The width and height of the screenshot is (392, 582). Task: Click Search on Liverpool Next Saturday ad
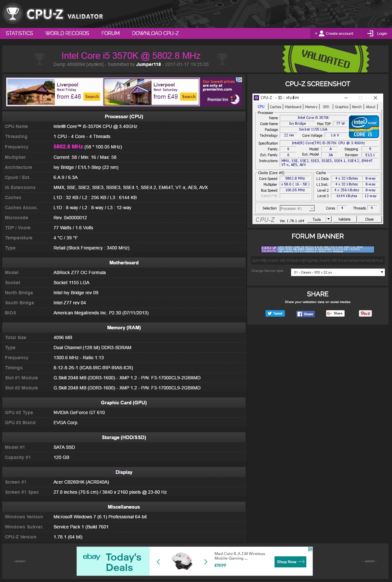pyautogui.click(x=189, y=96)
